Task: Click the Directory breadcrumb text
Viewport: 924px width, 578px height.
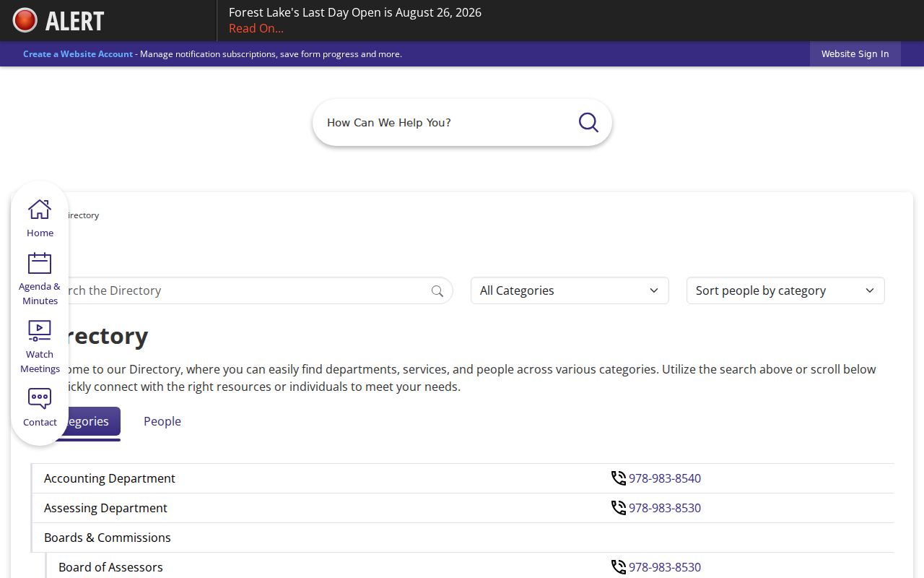Action: pyautogui.click(x=81, y=215)
